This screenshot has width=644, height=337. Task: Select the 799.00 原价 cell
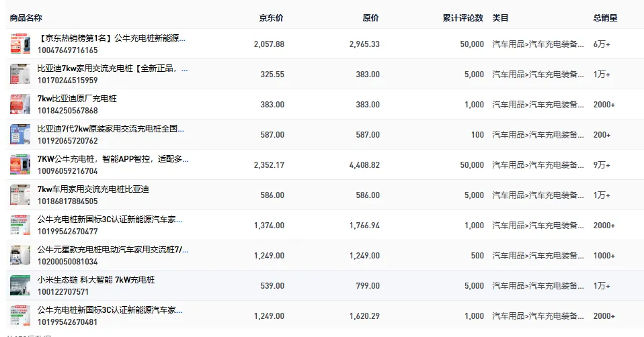368,286
